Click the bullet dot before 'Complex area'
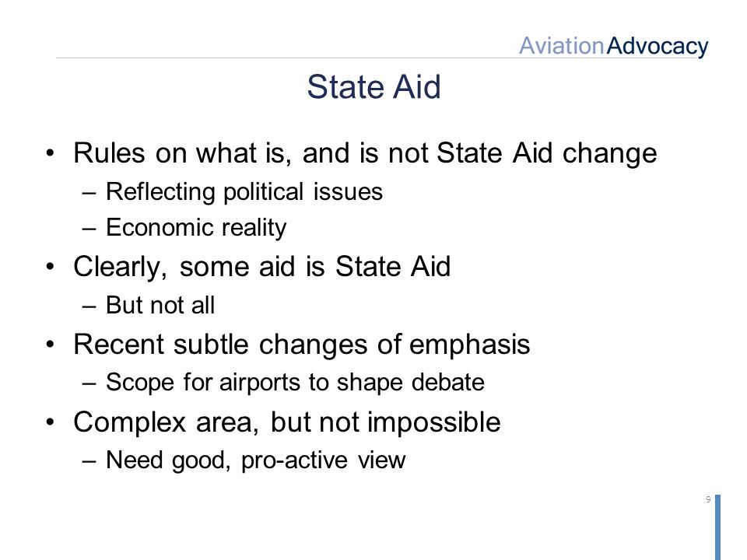 (x=50, y=422)
